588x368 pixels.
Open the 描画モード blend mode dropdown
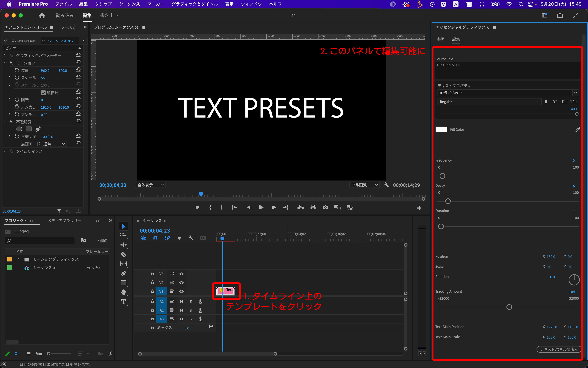[54, 144]
